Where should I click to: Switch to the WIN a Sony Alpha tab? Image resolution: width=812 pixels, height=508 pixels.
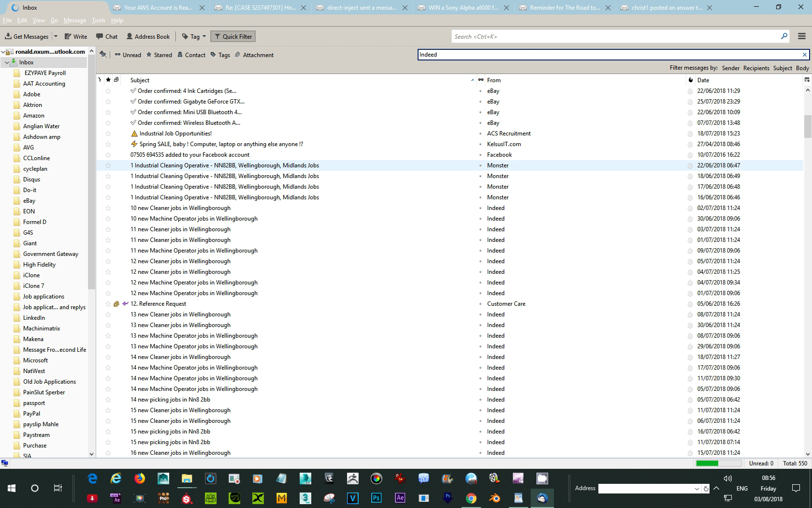click(x=463, y=8)
